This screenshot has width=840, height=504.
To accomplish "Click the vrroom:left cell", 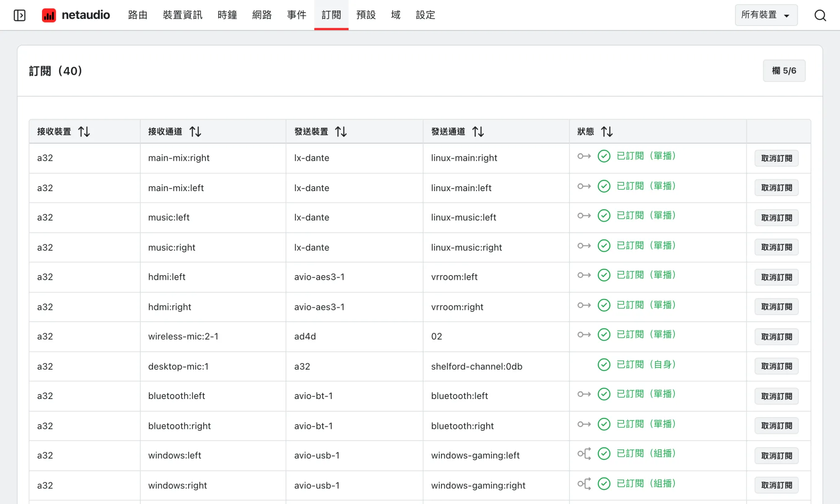I will [x=496, y=277].
